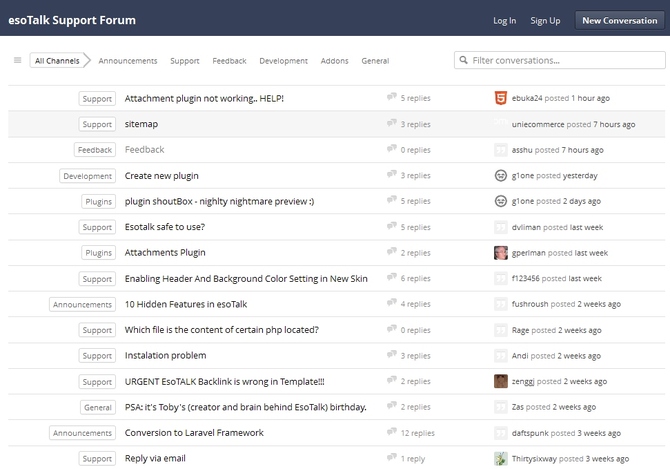Screen dimensions: 670x469
Task: Open 'Conversion to Laravel Framework' thread
Action: tap(194, 433)
